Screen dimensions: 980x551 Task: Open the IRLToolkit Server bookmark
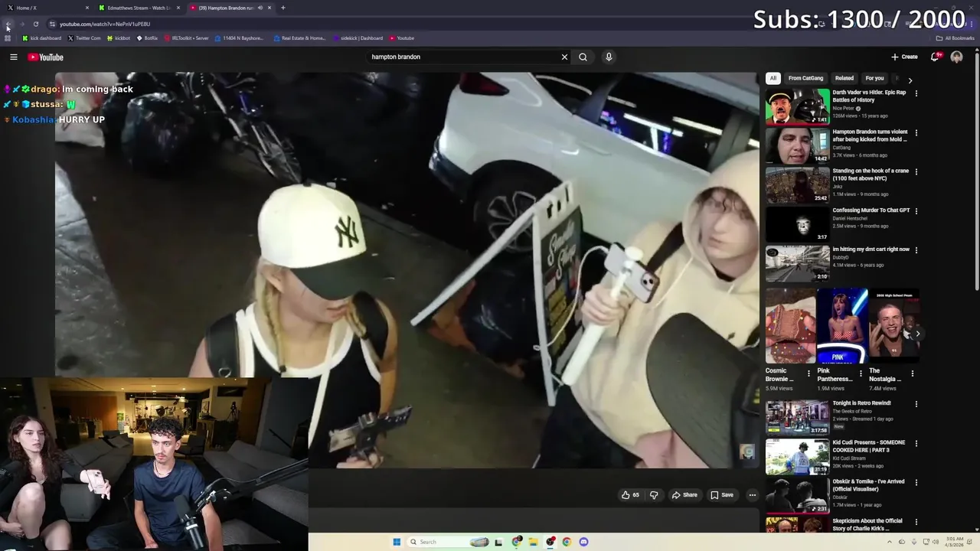click(x=186, y=38)
